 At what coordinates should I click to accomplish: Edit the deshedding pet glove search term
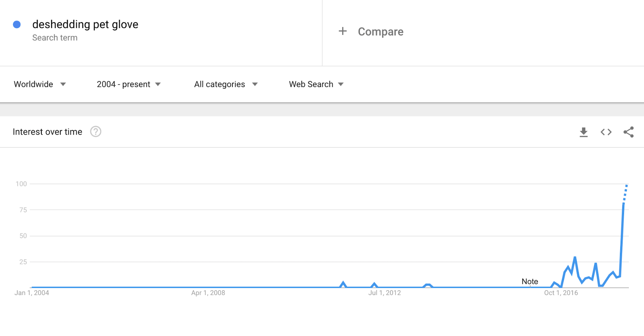85,24
